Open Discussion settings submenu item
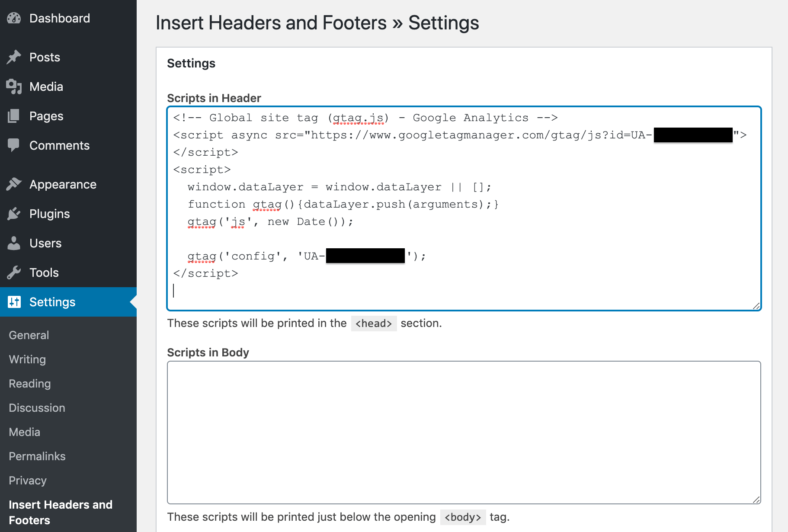Screen dimensions: 788x532 pyautogui.click(x=37, y=408)
